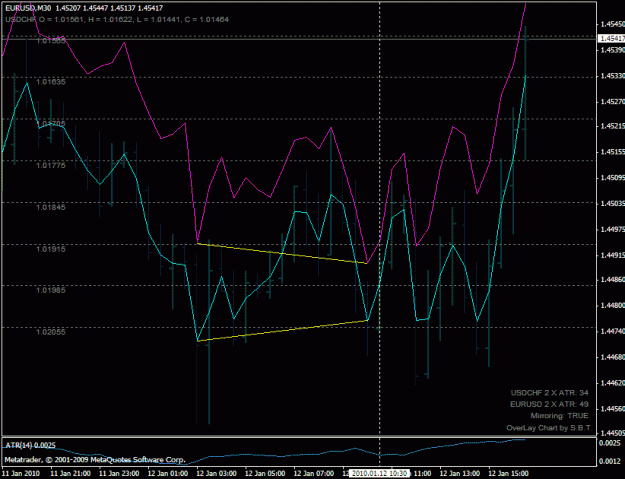Viewport: 625px width, 479px height.
Task: Click the 1.44560 price scale label
Action: [613, 408]
